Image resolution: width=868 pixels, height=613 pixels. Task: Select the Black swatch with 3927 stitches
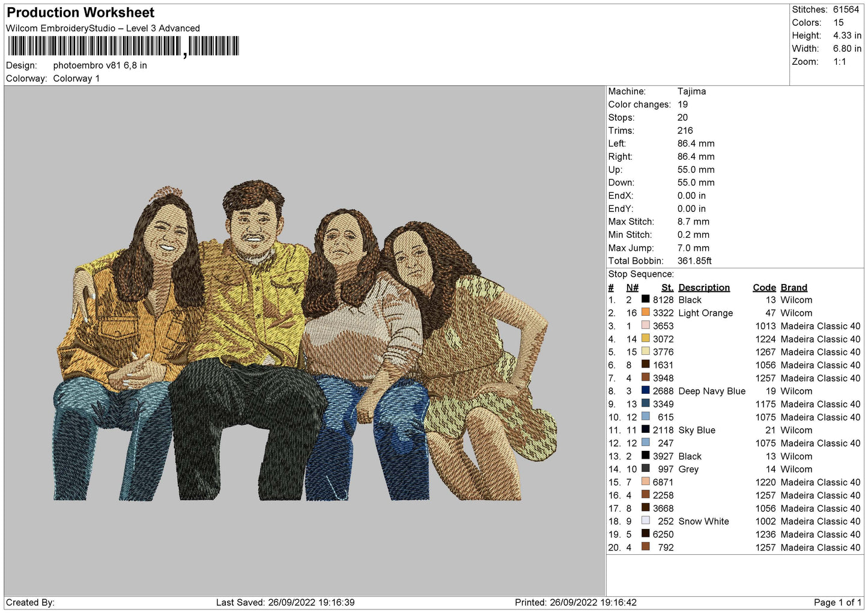coord(645,456)
